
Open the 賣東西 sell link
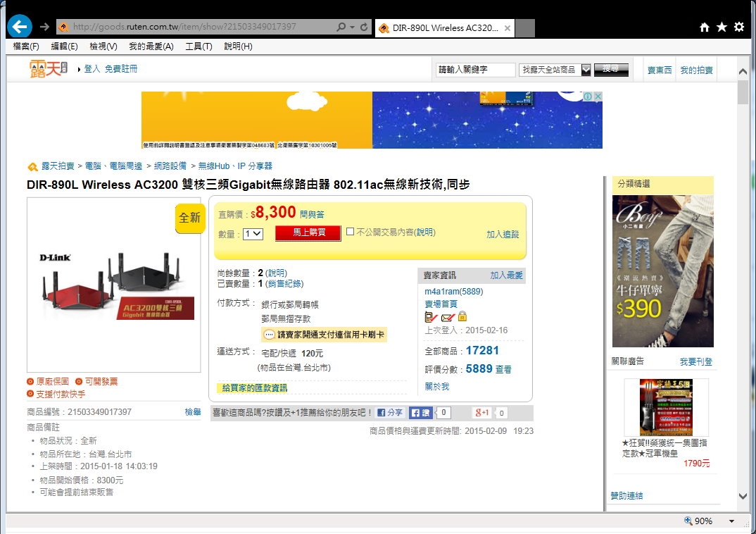659,70
